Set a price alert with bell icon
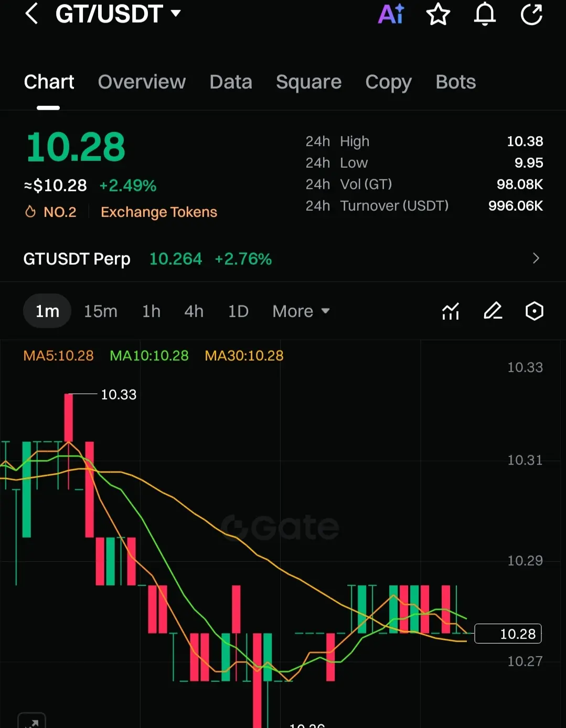 click(x=485, y=14)
